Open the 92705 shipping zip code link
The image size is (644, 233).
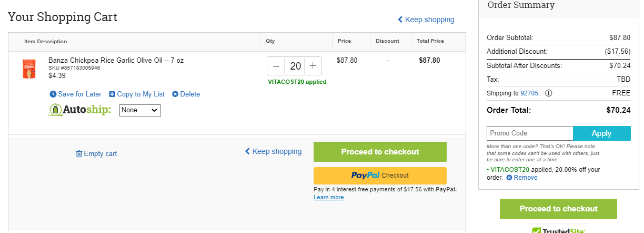click(530, 93)
